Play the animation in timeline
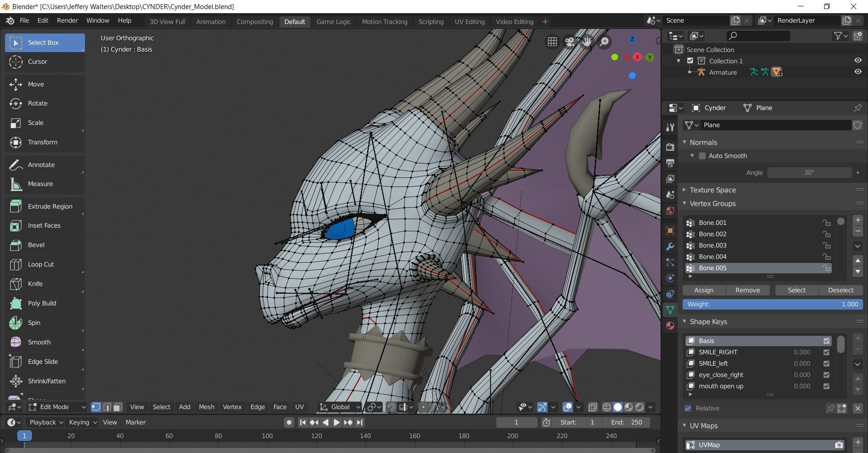Screen dimensions: 868x453 click(336, 422)
